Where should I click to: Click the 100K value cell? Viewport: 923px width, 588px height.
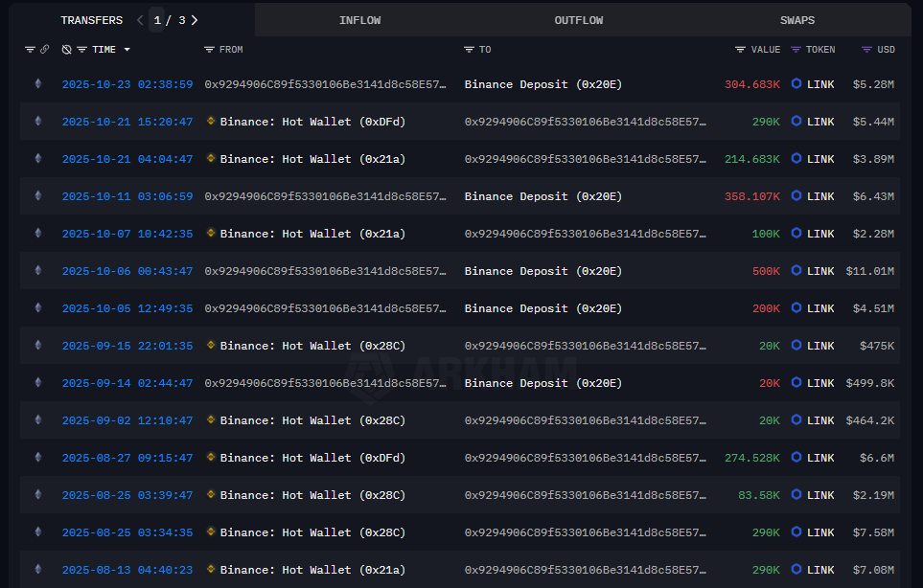766,234
